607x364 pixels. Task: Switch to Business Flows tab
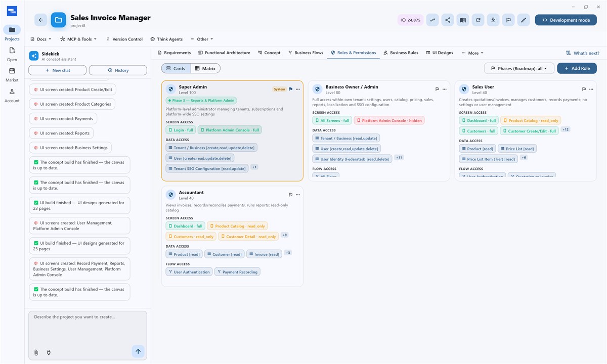pyautogui.click(x=306, y=53)
